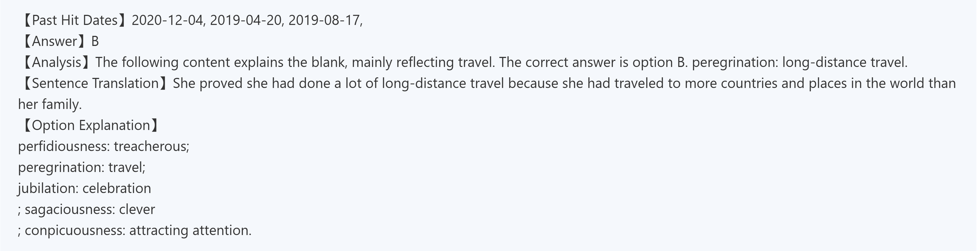Click the Answer label
Image resolution: width=980 pixels, height=251 pixels.
tap(54, 41)
